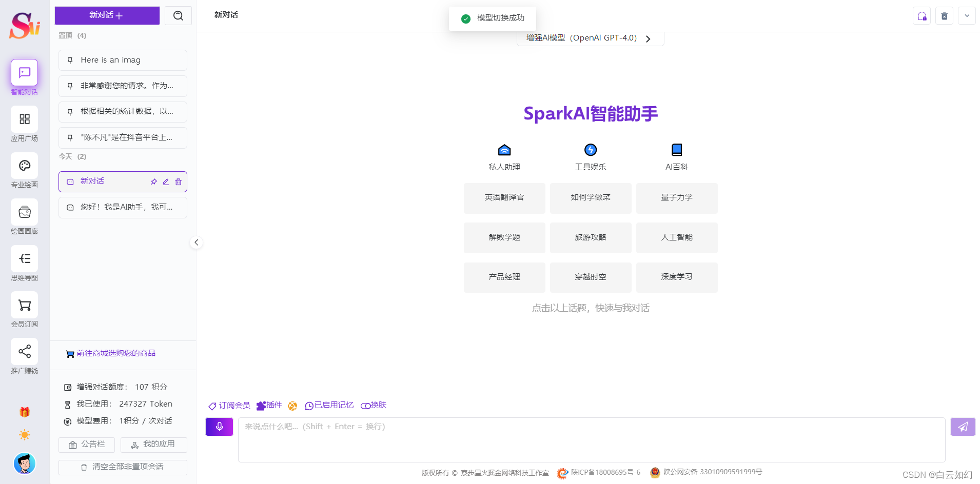This screenshot has height=484, width=980.
Task: Click the 如何学做菜 topic card
Action: [591, 198]
